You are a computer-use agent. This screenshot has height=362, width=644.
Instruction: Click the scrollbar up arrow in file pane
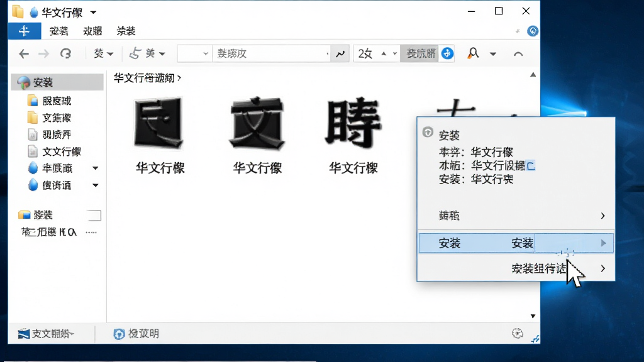click(x=533, y=75)
